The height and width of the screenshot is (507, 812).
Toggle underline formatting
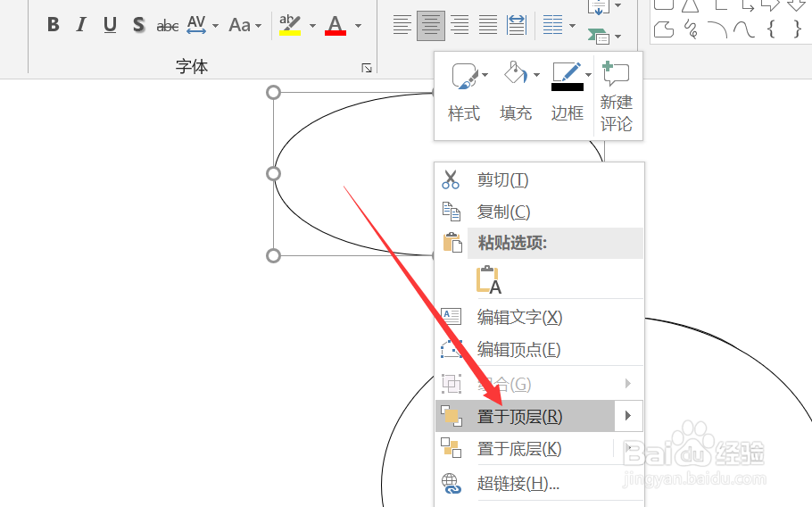[x=110, y=24]
